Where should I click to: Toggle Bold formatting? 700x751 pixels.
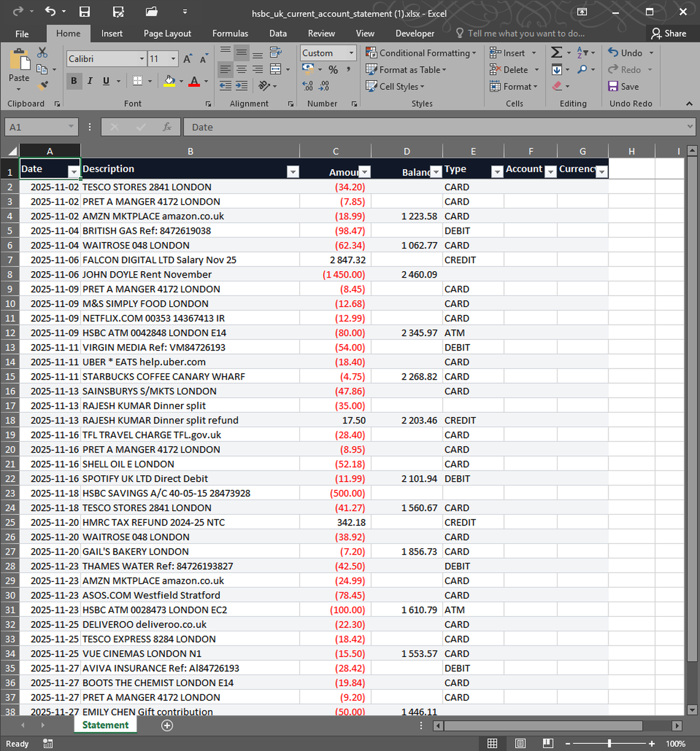73,81
